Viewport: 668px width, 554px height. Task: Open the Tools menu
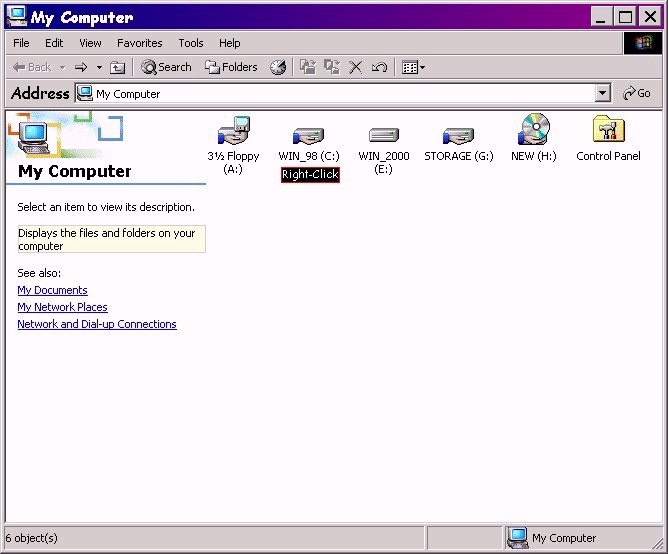coord(191,43)
